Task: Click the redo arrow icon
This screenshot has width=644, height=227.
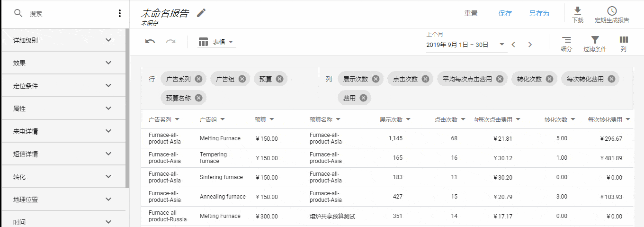Action: click(170, 42)
